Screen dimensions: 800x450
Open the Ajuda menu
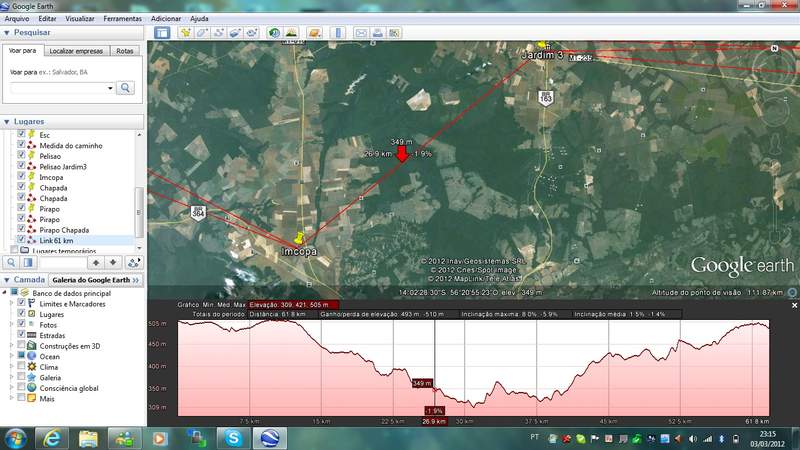click(199, 18)
